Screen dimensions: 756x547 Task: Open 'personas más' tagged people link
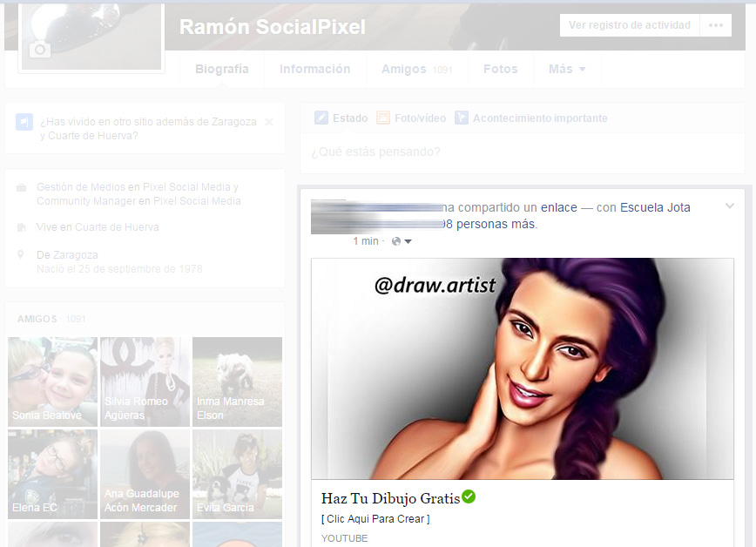[489, 224]
